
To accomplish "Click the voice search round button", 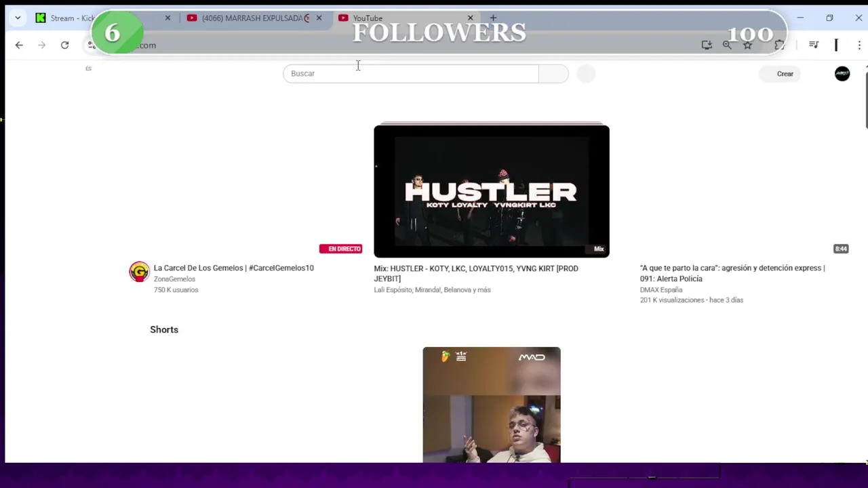I will [586, 73].
